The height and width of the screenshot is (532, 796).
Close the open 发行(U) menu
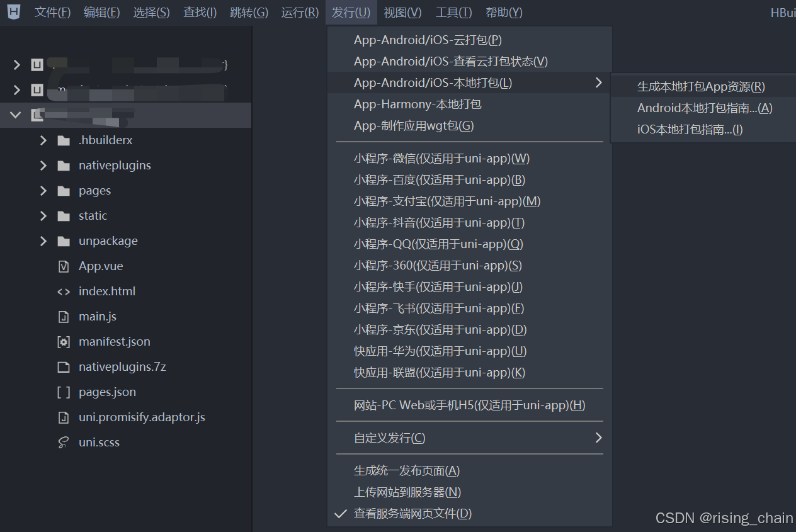[x=351, y=13]
